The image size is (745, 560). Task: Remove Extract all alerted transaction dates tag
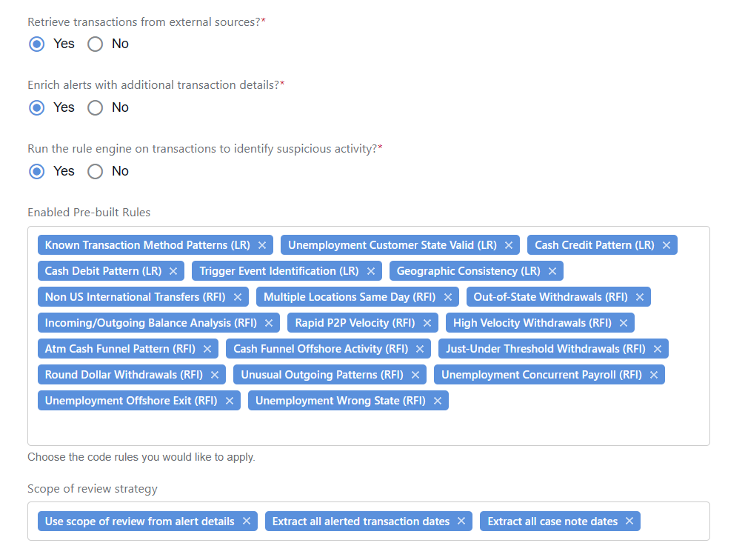coord(461,521)
